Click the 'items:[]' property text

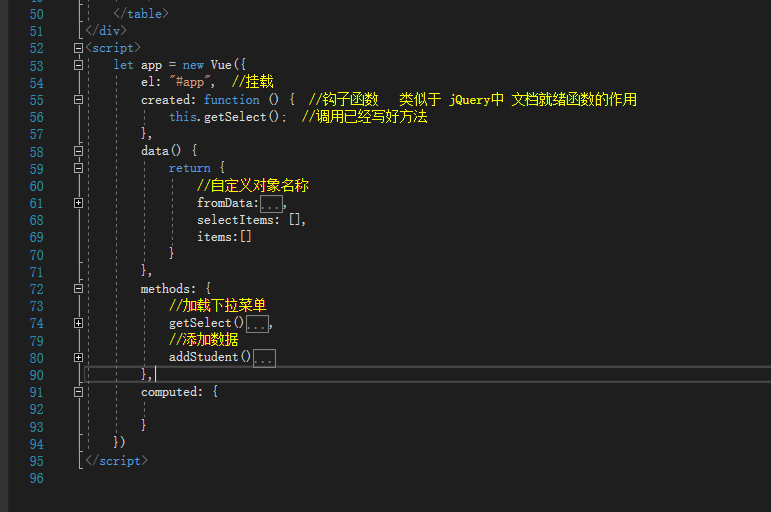[224, 237]
